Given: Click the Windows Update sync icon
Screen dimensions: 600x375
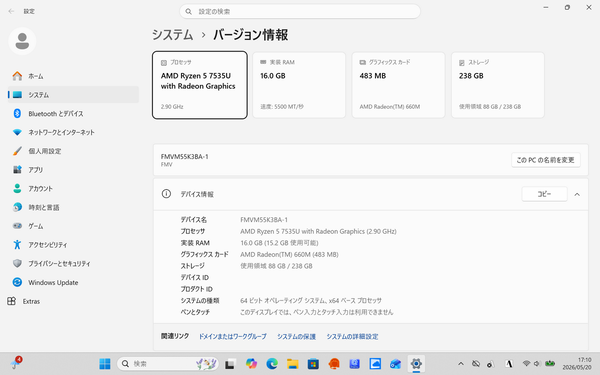Looking at the screenshot, I should coord(17,282).
